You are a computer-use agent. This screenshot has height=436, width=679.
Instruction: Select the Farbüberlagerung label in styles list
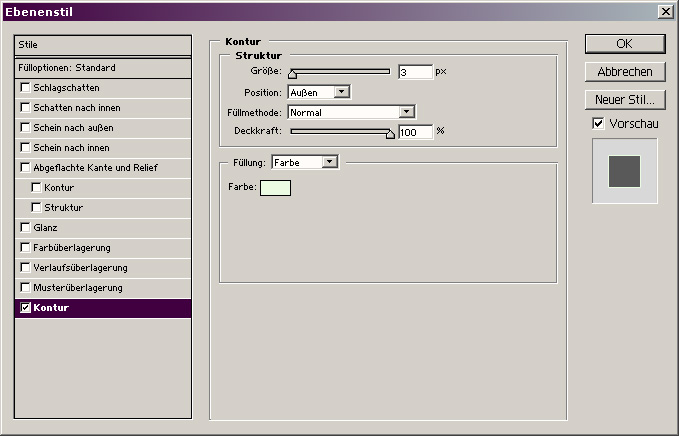point(72,248)
